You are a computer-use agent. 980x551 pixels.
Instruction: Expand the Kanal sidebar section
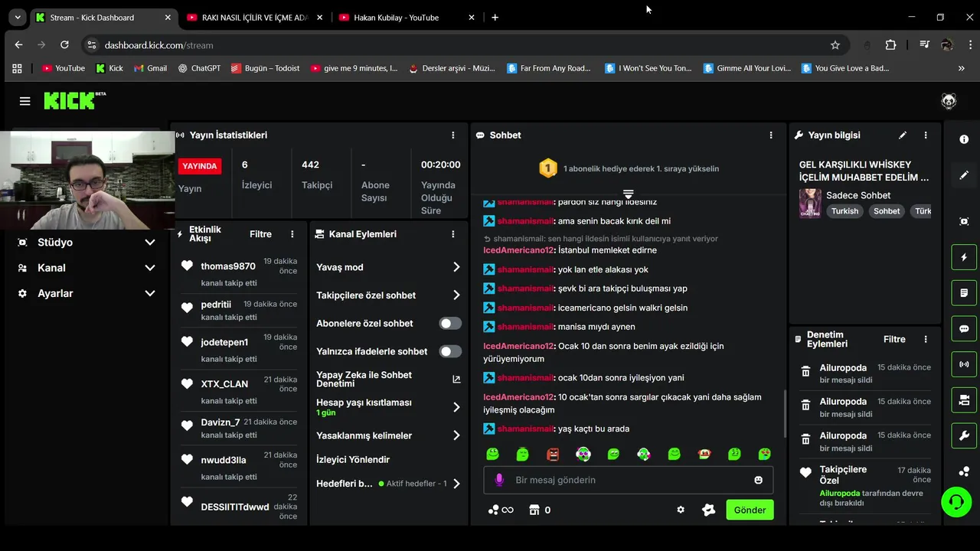(x=87, y=268)
